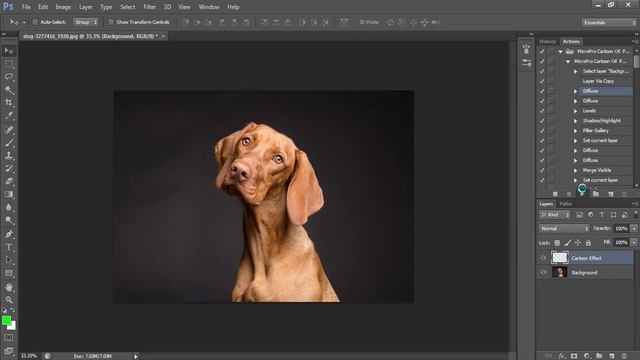Select the Zoom tool

[x=9, y=300]
